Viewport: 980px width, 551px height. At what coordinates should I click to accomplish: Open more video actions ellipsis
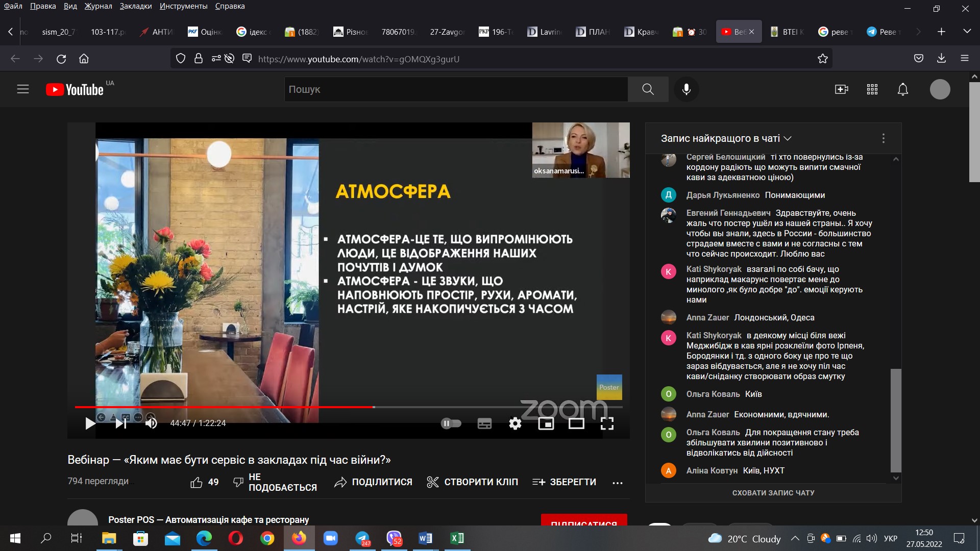point(617,483)
